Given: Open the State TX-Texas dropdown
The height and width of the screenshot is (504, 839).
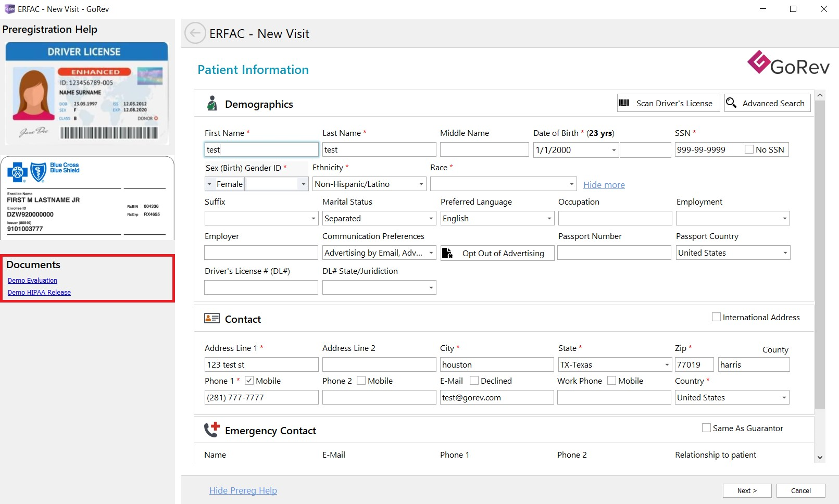Looking at the screenshot, I should tap(667, 365).
